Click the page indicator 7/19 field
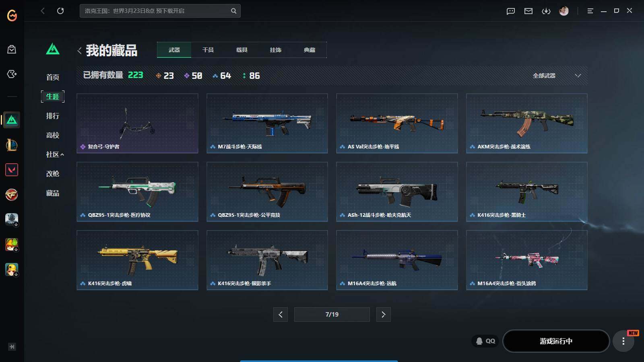Viewport: 644px width, 362px height. pyautogui.click(x=332, y=315)
